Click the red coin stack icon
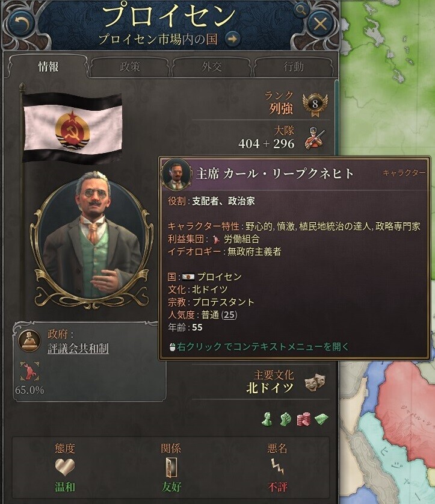The image size is (435, 504). [303, 419]
